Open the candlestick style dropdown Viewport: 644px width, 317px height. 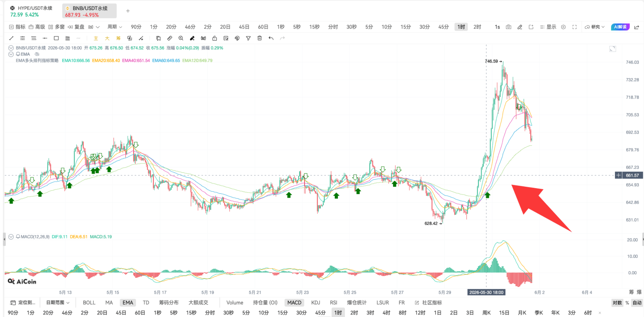(x=94, y=27)
